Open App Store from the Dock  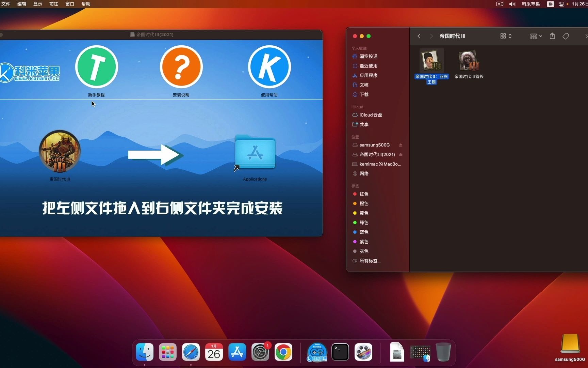click(x=237, y=352)
